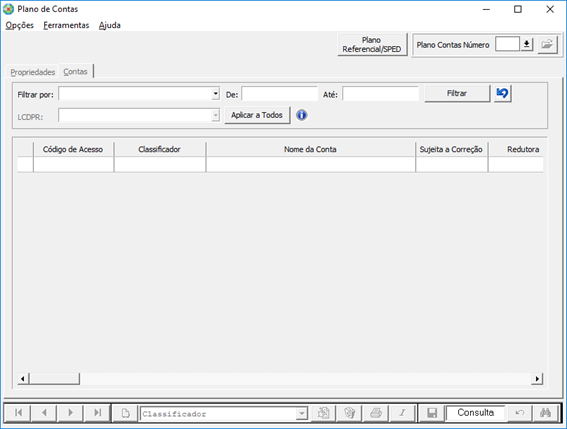
Task: Open the Ferramentas menu
Action: coord(66,25)
